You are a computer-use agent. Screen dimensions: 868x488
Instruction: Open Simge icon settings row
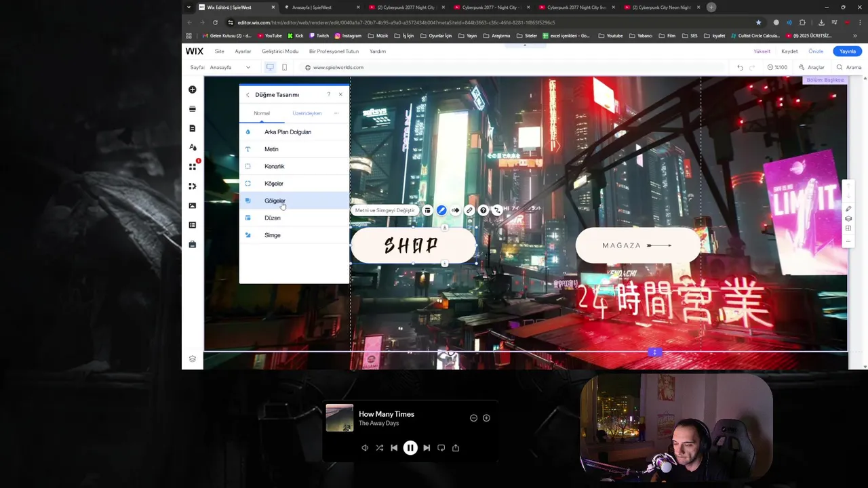click(294, 235)
